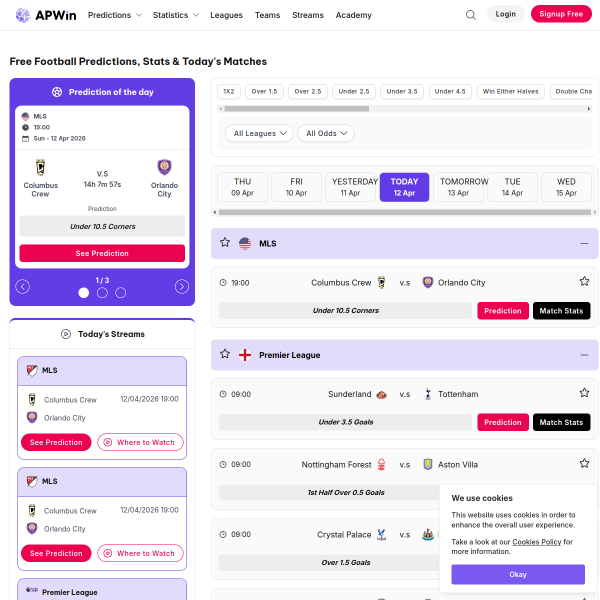Click the APWin logo
The width and height of the screenshot is (600, 600).
[x=46, y=15]
